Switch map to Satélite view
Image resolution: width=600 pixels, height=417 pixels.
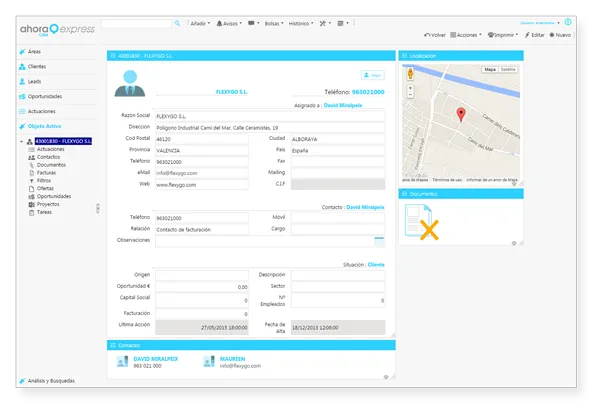click(508, 70)
